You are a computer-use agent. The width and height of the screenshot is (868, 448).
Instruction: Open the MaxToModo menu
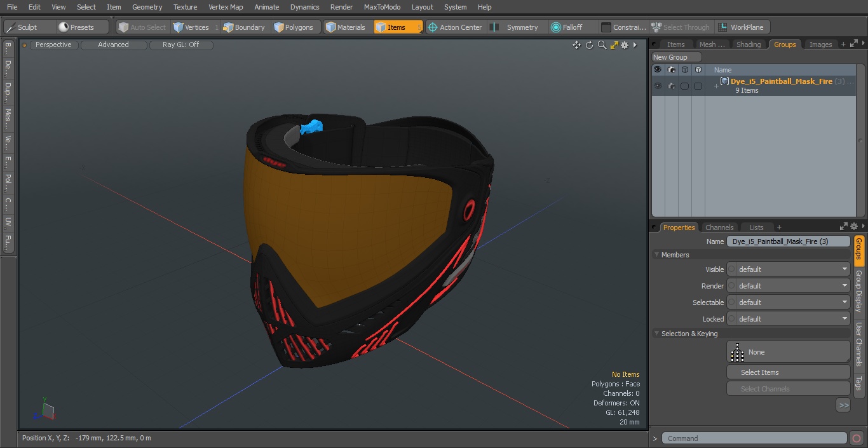382,7
